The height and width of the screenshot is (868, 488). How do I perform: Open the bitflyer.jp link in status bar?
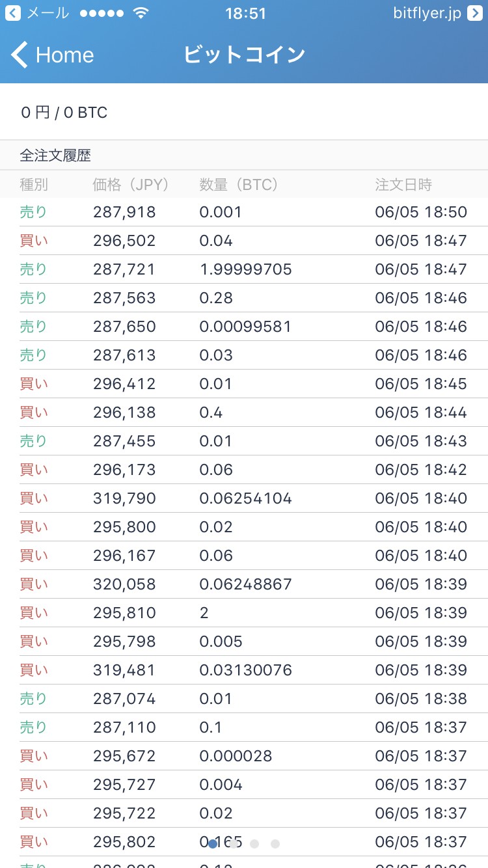tap(427, 13)
